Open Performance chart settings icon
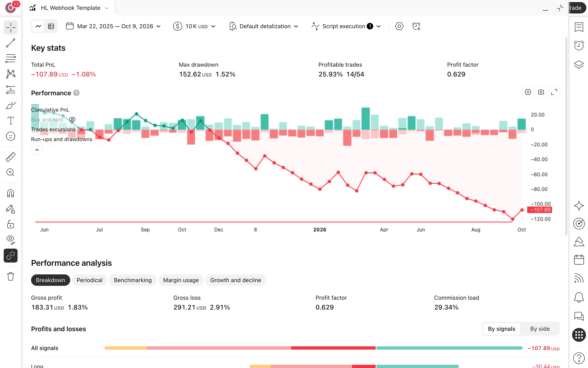The width and height of the screenshot is (588, 368). pos(528,92)
